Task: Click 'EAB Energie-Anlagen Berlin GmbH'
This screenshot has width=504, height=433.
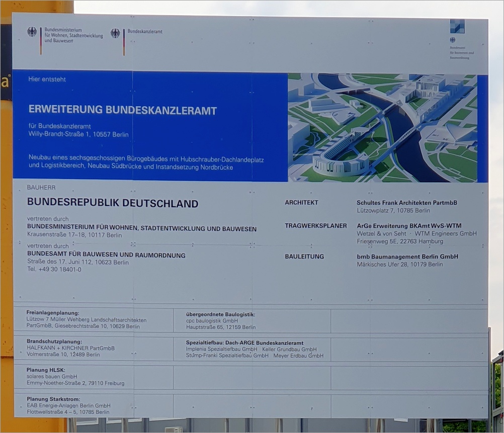Action: click(69, 406)
